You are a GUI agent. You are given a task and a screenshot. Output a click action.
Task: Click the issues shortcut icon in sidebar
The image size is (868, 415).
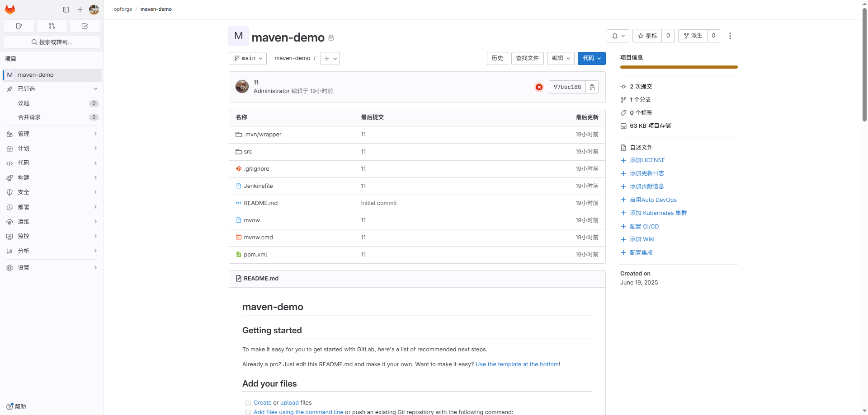point(19,26)
